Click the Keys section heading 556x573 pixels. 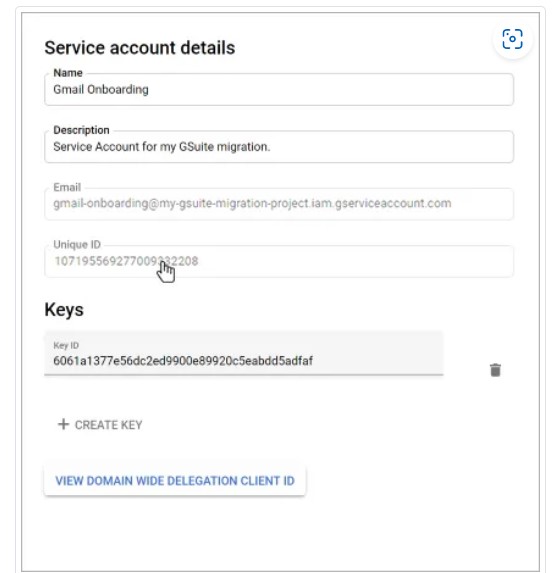tap(64, 310)
